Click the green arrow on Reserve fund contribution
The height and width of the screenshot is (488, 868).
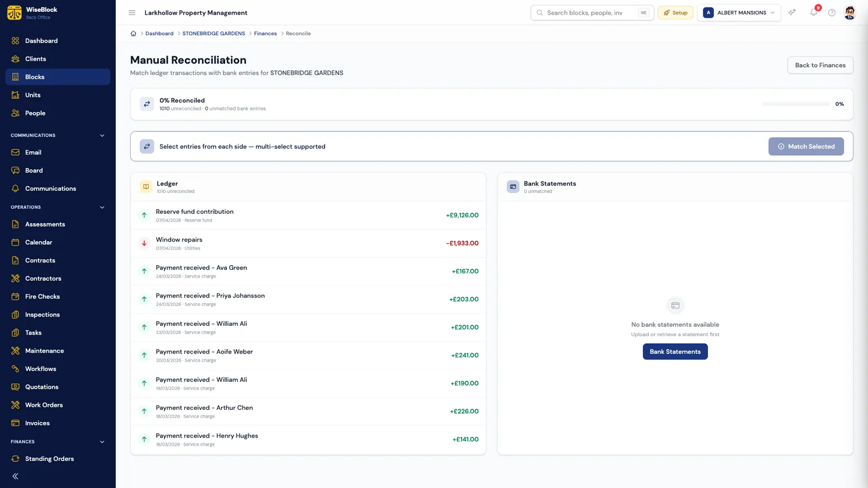pyautogui.click(x=144, y=215)
